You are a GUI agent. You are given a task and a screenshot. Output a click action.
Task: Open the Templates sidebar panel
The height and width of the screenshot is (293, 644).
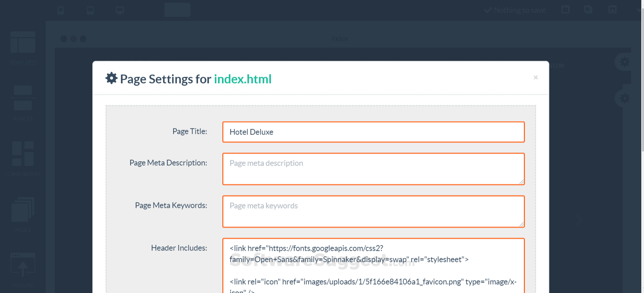click(x=23, y=47)
